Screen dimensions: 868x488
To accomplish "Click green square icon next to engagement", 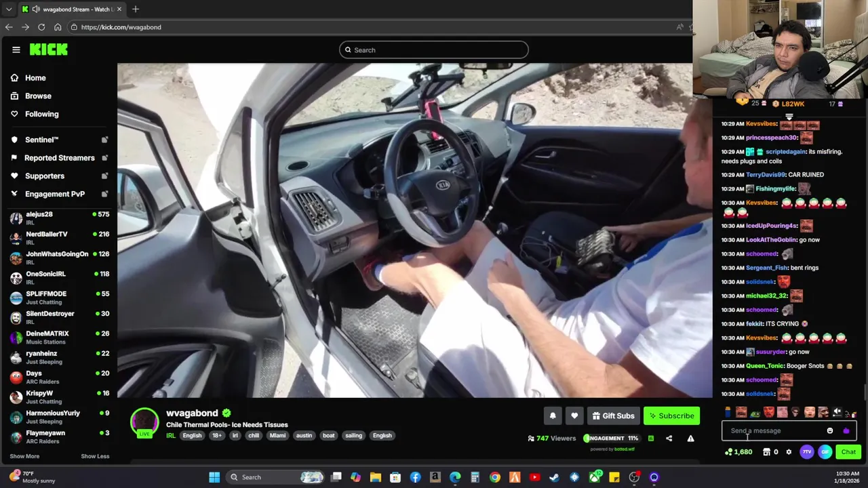I will pos(650,439).
